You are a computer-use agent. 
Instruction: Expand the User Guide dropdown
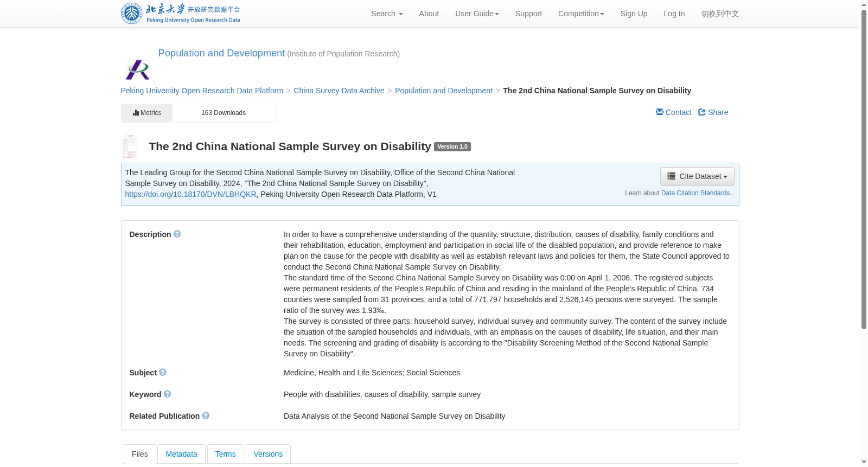477,14
